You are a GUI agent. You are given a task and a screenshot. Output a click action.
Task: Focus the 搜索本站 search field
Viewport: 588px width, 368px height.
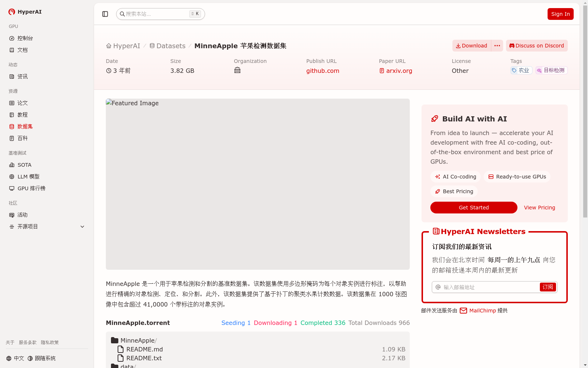pos(160,14)
